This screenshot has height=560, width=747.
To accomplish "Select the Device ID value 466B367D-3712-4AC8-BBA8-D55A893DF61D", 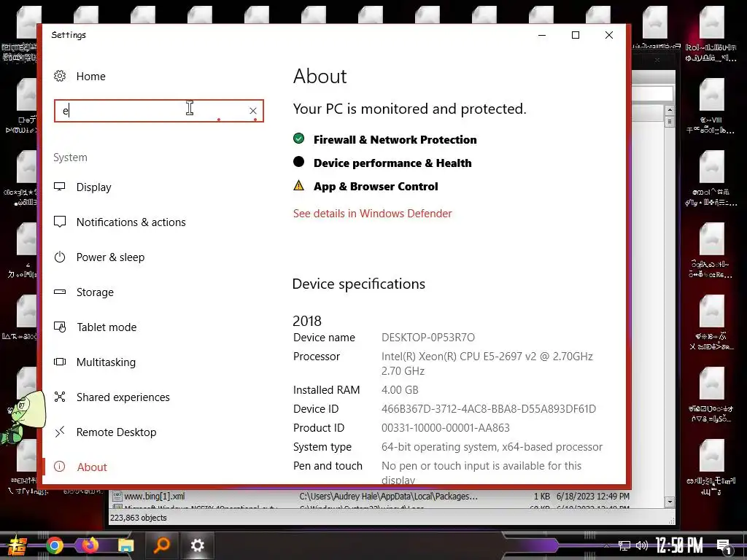I will [x=489, y=409].
